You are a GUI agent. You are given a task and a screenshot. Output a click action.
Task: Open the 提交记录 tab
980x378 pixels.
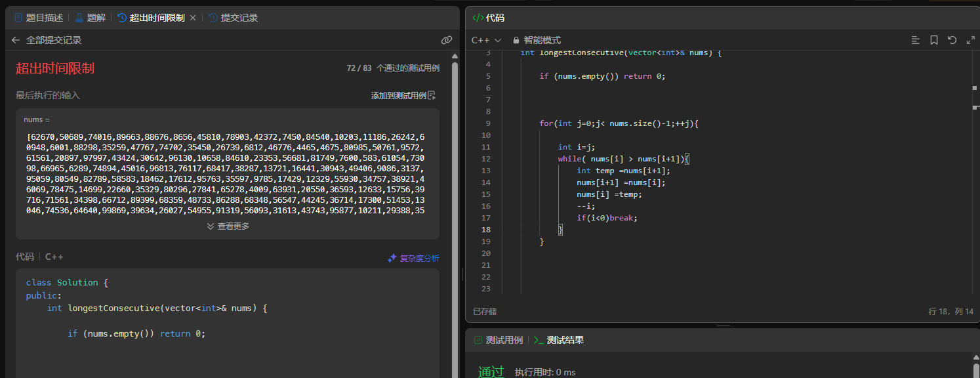pyautogui.click(x=233, y=18)
